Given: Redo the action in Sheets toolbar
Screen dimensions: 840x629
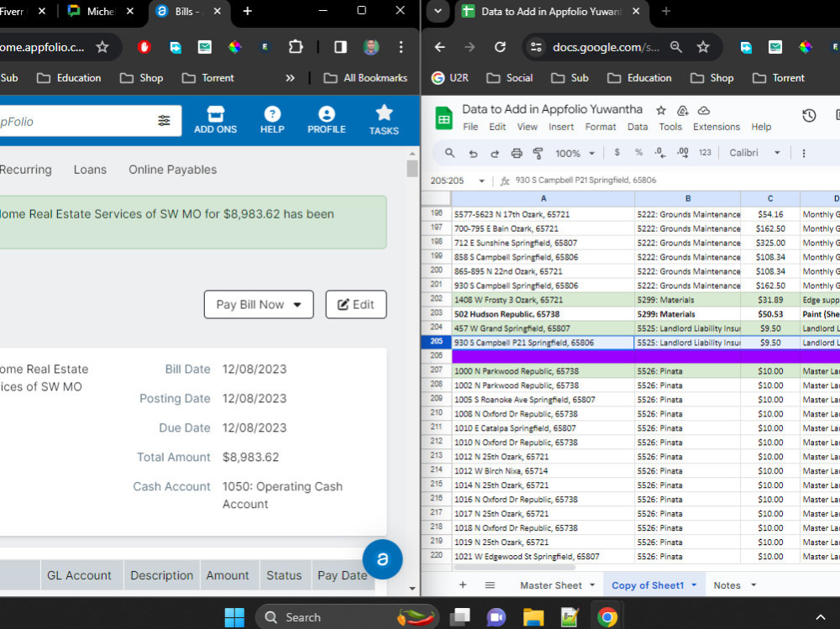Looking at the screenshot, I should (x=495, y=153).
